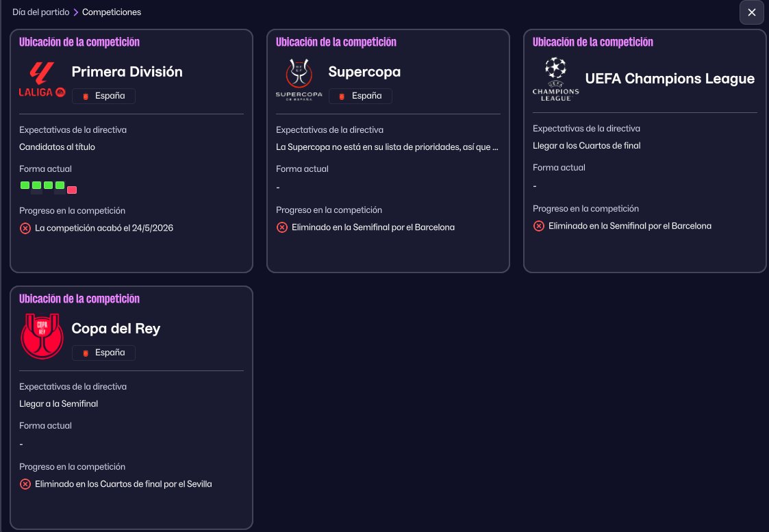Click the UEFA Champions League logo

(555, 79)
